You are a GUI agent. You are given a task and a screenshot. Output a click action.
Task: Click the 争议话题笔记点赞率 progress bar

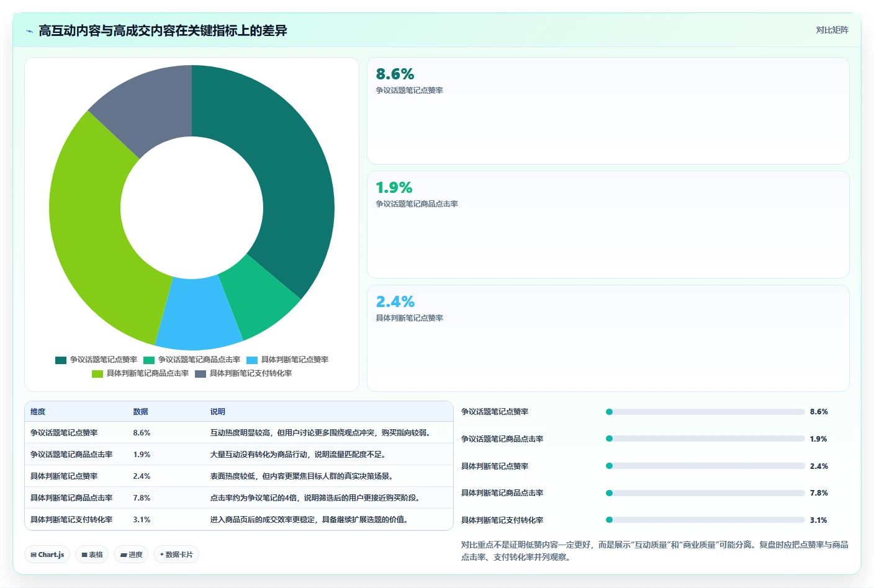705,412
